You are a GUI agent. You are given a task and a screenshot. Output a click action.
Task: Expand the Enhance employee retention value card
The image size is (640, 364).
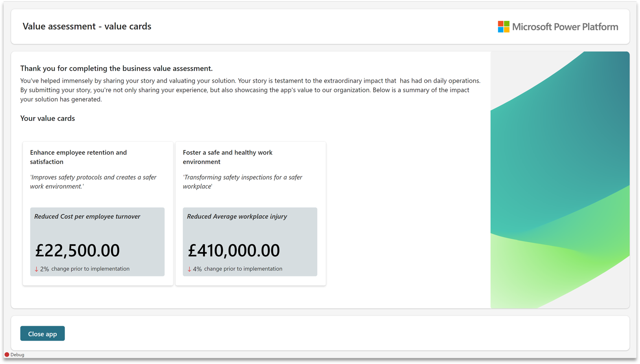(97, 213)
